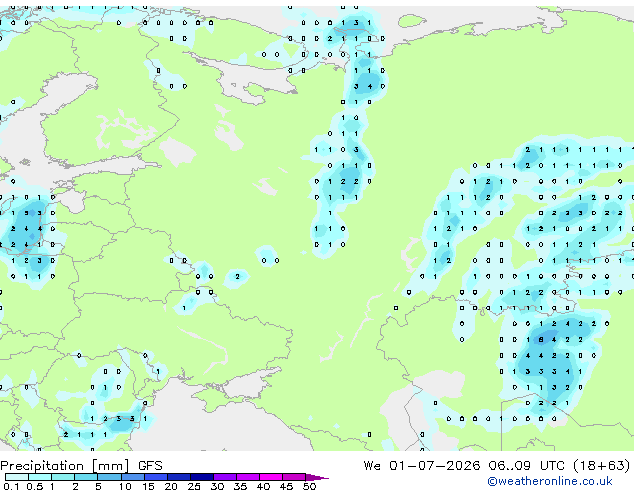Click the 25–30 mm navy legend swatch
This screenshot has width=634, height=490.
coord(201,477)
